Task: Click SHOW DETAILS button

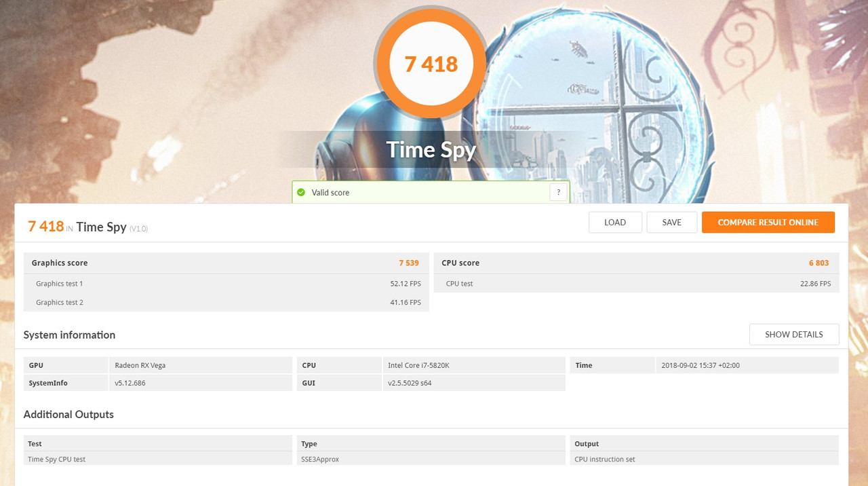Action: click(x=794, y=335)
